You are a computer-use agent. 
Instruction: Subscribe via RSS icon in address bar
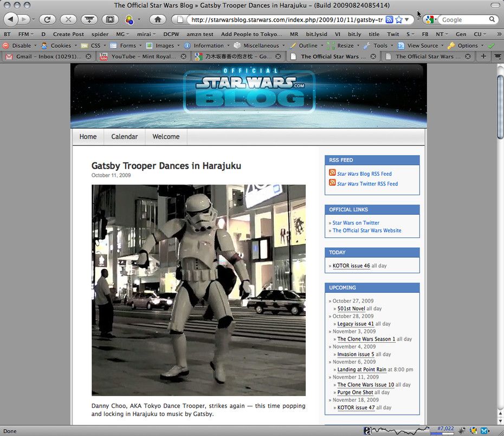(x=389, y=20)
